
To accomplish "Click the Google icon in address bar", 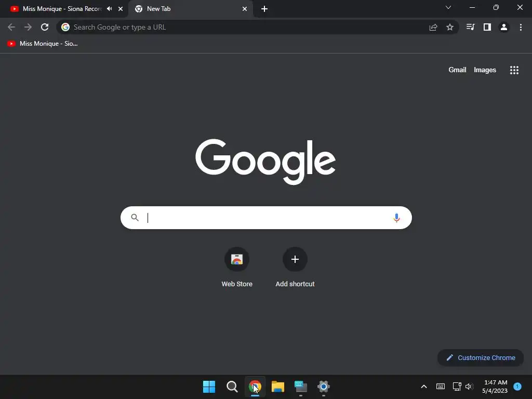I will click(65, 27).
